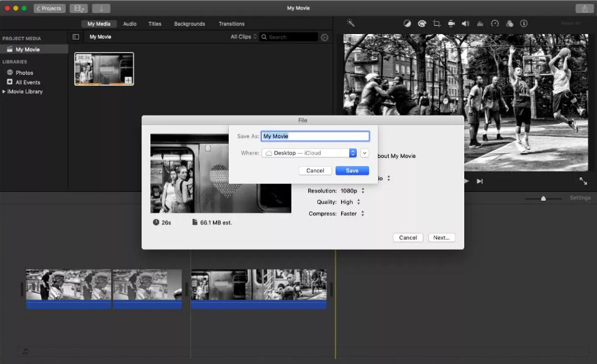The image size is (597, 364).
Task: Select Photos library in the sidebar
Action: coord(25,73)
